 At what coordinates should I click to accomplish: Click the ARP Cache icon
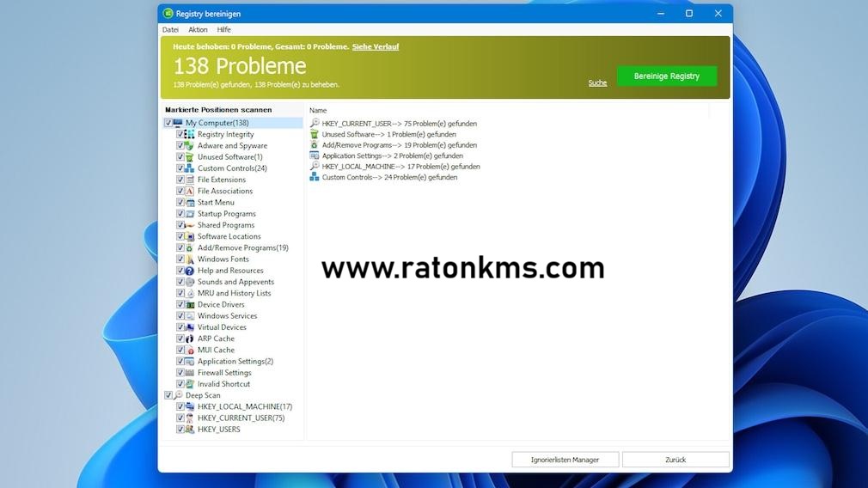(x=189, y=339)
